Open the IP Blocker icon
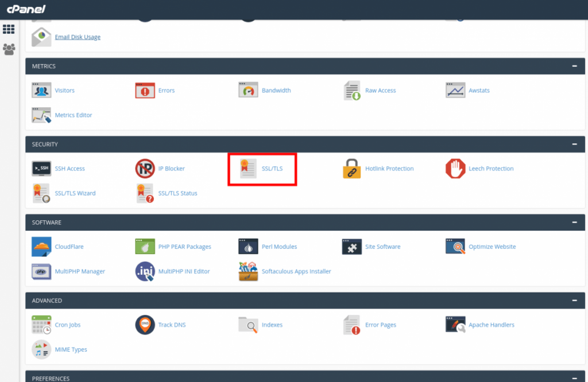Screen dimensions: 588x382 click(x=145, y=169)
